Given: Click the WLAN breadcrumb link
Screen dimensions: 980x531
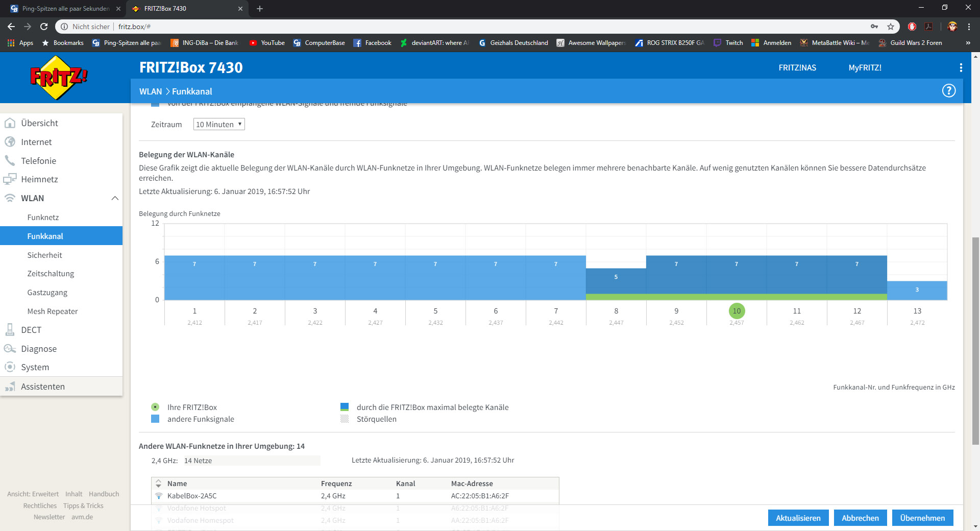Looking at the screenshot, I should [x=151, y=91].
